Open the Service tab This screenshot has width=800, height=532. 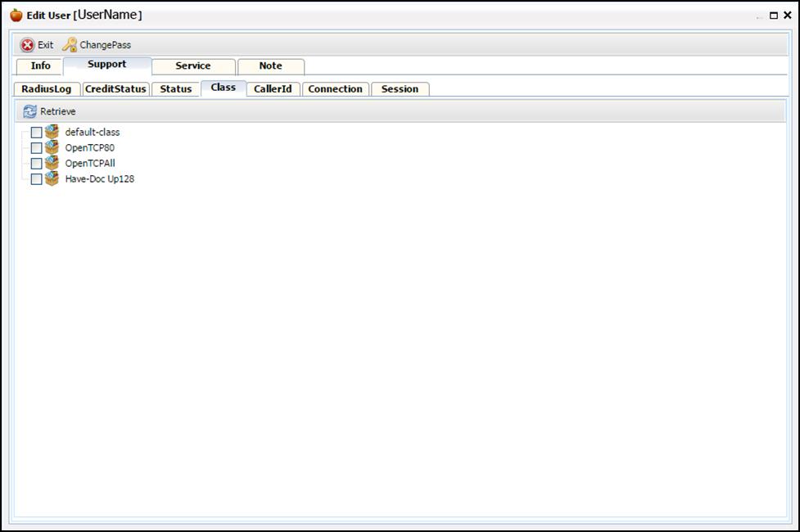[x=193, y=66]
